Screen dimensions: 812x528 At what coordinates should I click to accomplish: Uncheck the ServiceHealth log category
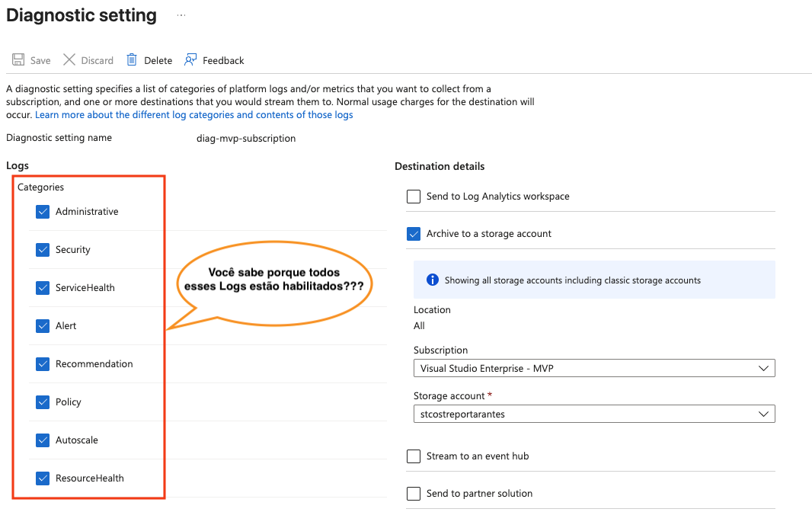point(43,287)
